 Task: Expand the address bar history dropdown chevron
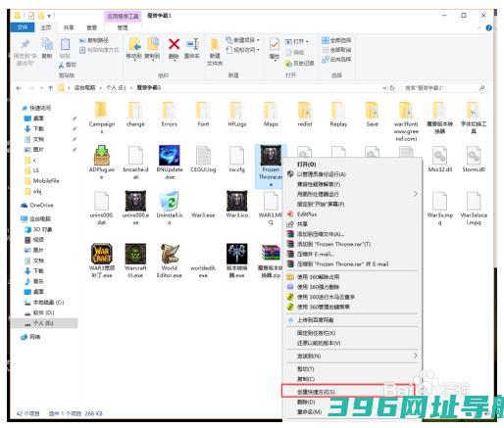(x=384, y=88)
